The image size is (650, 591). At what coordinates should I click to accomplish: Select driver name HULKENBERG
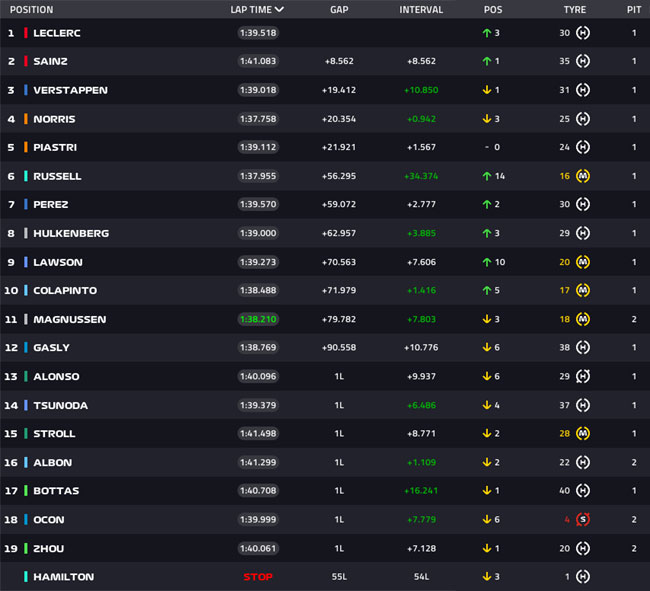pyautogui.click(x=71, y=233)
